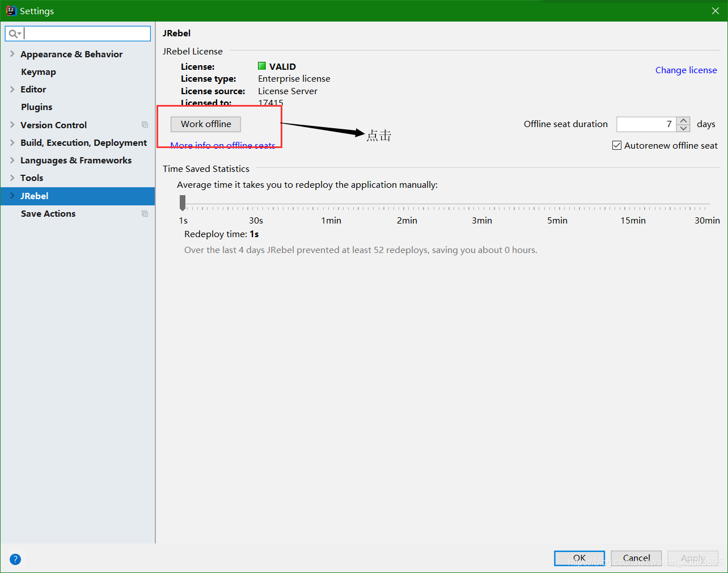728x573 pixels.
Task: Click the VALID license status text
Action: (x=282, y=66)
